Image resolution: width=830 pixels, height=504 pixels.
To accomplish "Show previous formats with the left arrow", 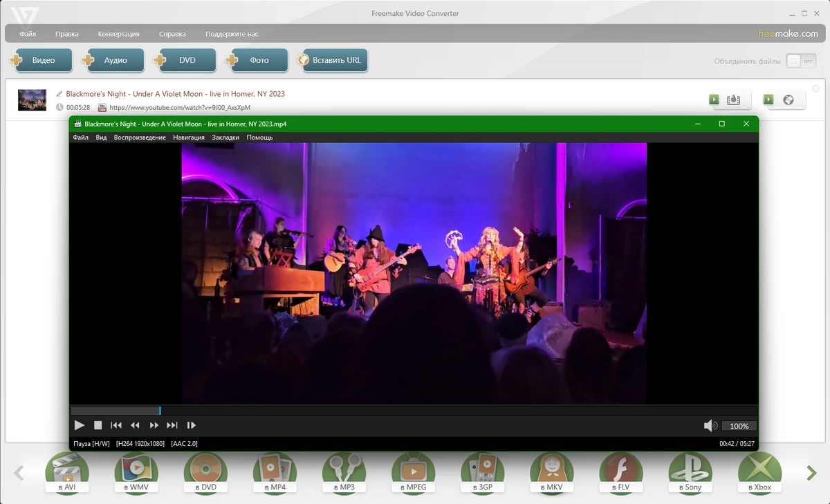I will (19, 473).
